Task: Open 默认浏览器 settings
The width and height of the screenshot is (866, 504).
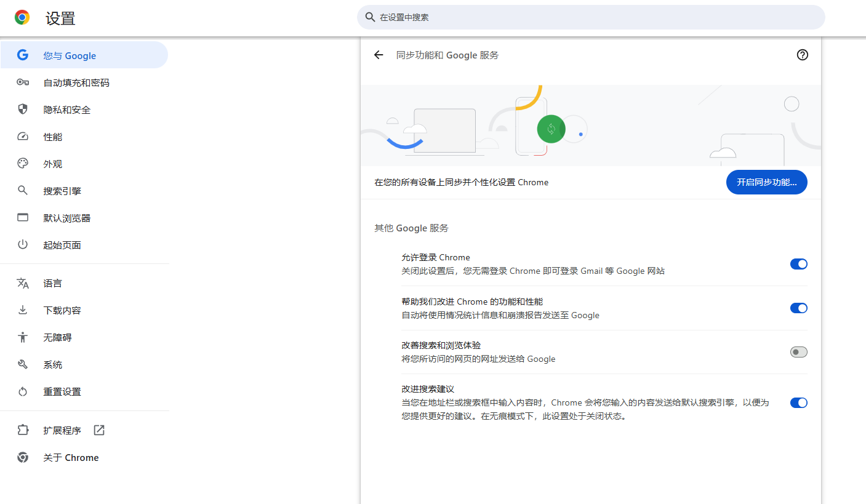Action: (84, 218)
